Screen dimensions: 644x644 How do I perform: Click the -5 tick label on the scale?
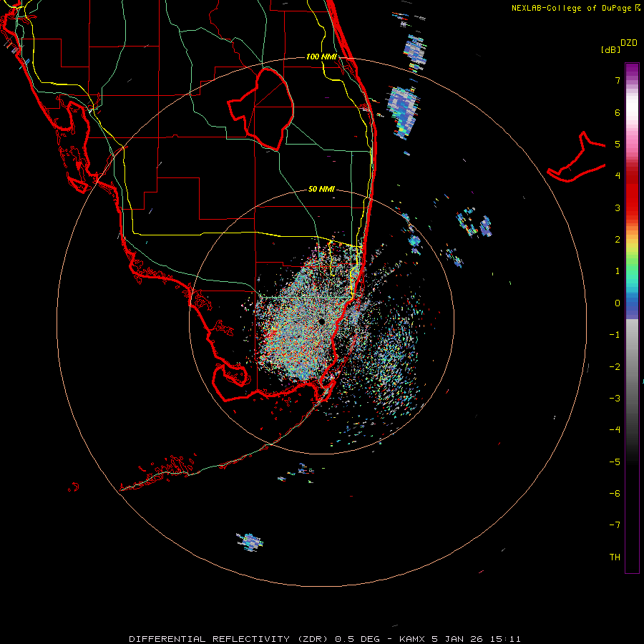[x=615, y=462]
